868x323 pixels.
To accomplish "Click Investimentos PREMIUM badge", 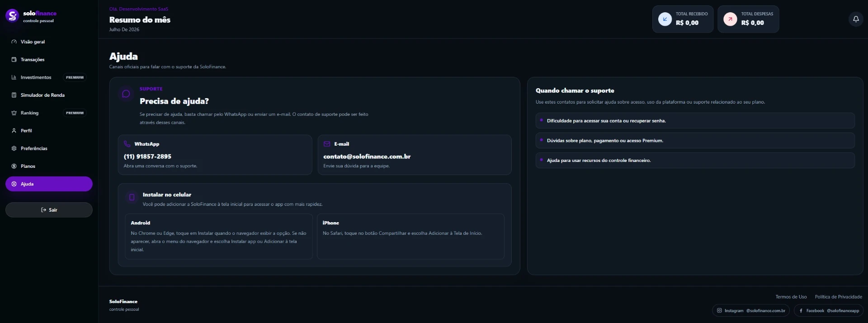I will point(75,77).
